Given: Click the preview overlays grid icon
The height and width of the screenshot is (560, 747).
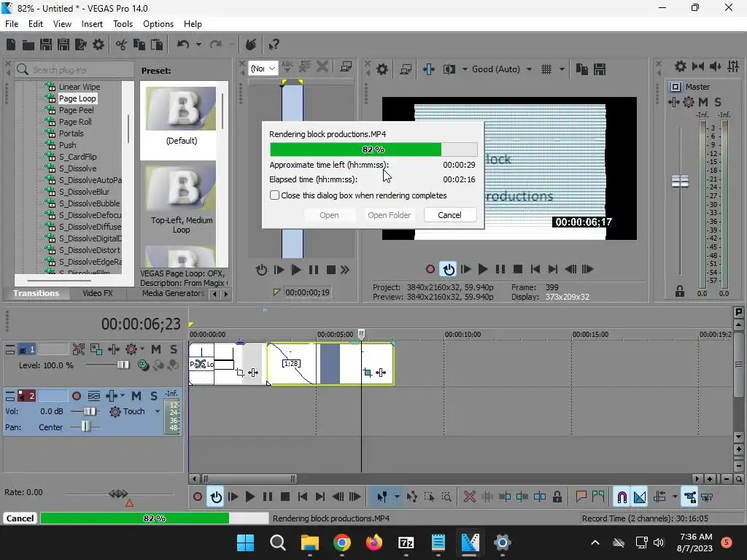Looking at the screenshot, I should coord(546,69).
